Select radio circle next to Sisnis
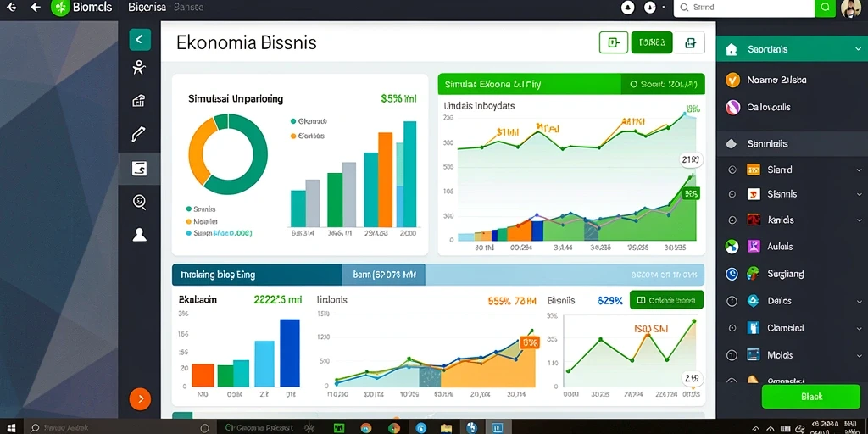 click(732, 194)
